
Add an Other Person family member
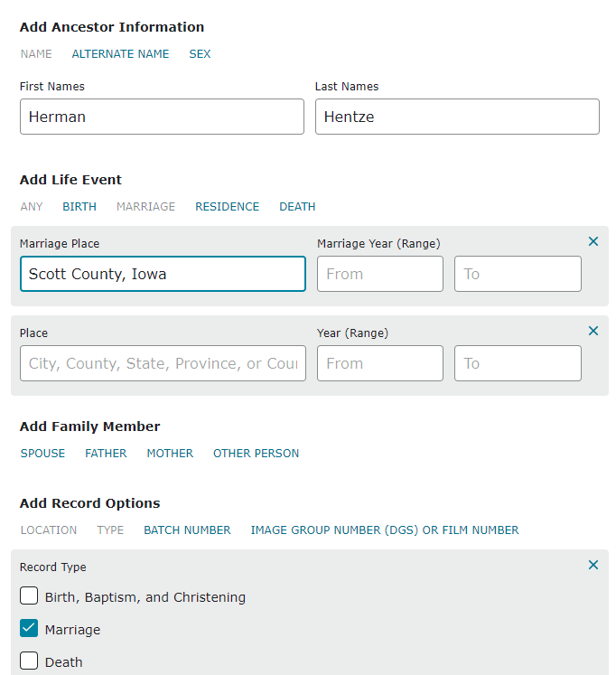pyautogui.click(x=256, y=454)
